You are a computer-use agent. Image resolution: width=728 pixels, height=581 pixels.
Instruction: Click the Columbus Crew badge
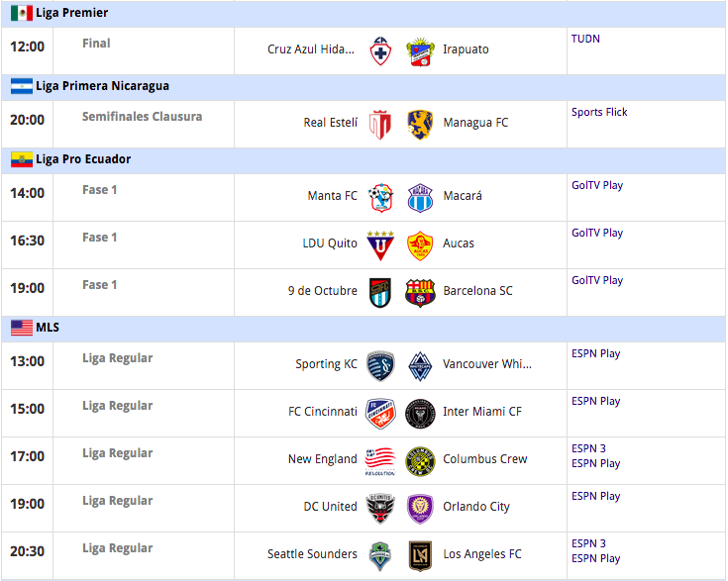click(x=420, y=460)
